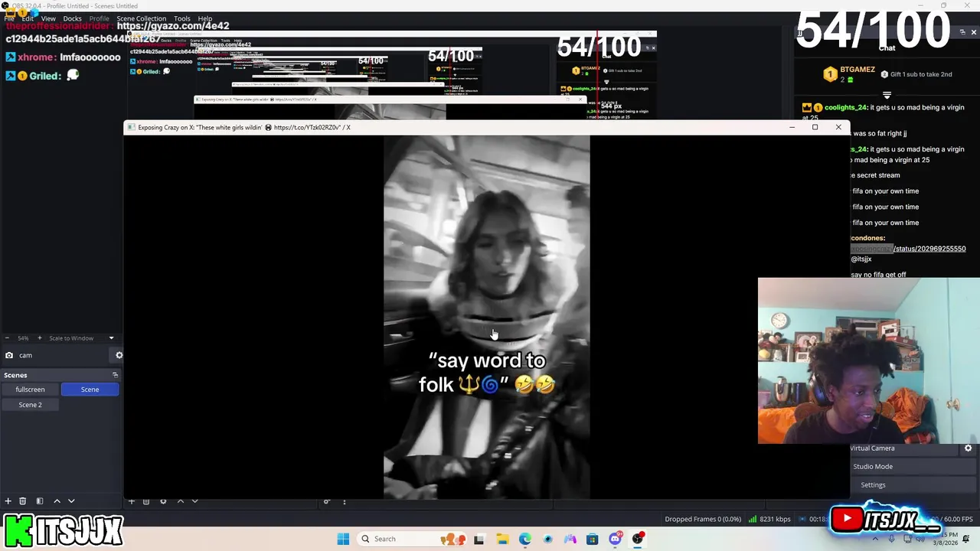Open Windows Start menu

343,539
